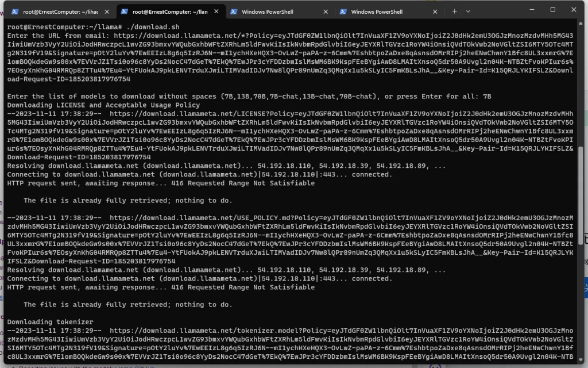Click the PowerShell icon on the active tab
Image resolution: width=588 pixels, height=368 pixels.
pyautogui.click(x=124, y=11)
